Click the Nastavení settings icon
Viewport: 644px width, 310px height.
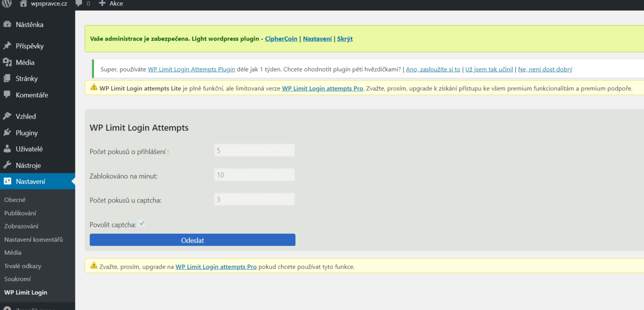click(7, 181)
